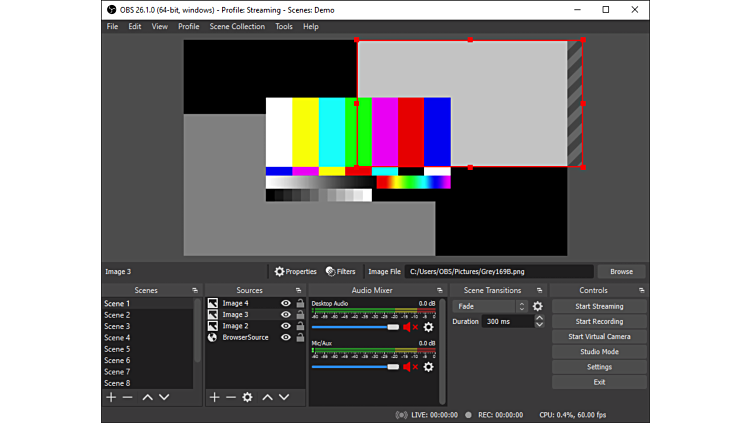
Task: Open the Fade transition dropdown
Action: pyautogui.click(x=490, y=307)
